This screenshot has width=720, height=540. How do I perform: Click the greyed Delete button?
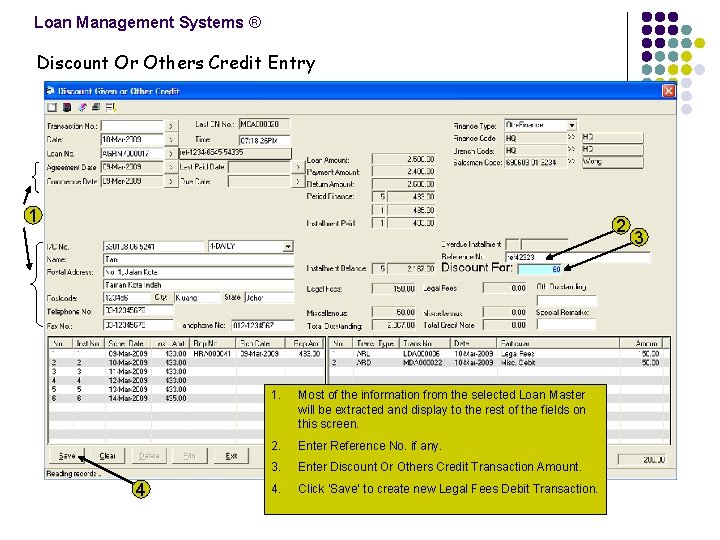pyautogui.click(x=149, y=456)
